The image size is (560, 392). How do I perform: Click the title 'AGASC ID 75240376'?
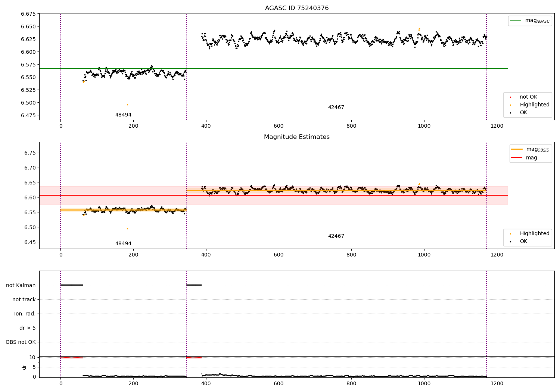point(297,8)
